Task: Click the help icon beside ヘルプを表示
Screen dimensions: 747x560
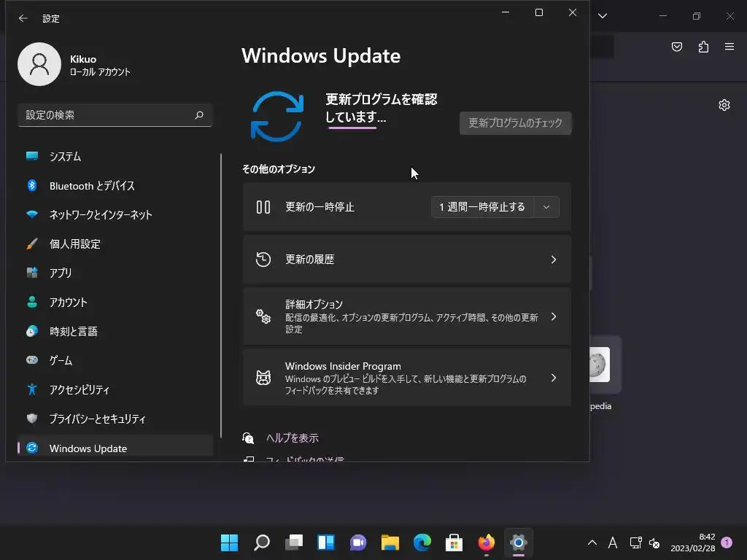Action: (x=248, y=438)
